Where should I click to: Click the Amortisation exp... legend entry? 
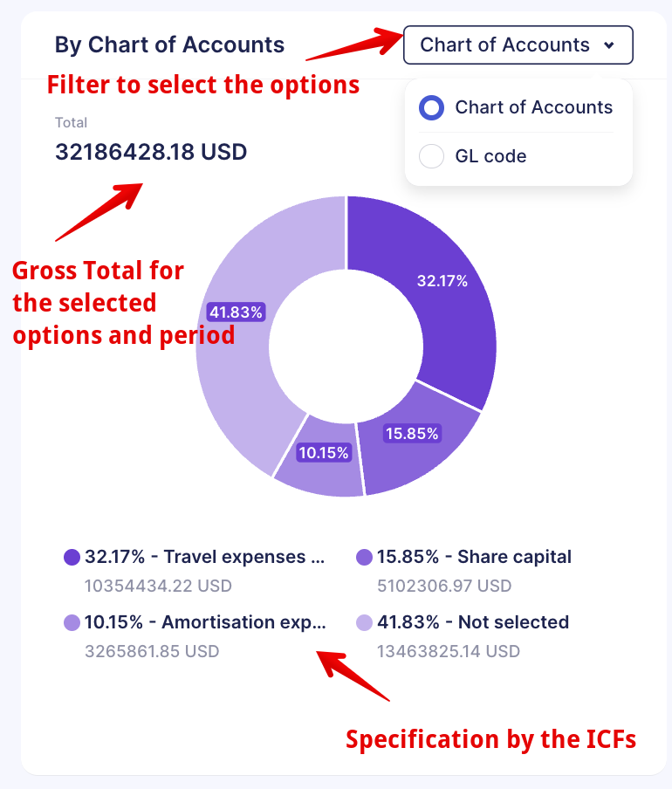(x=195, y=636)
